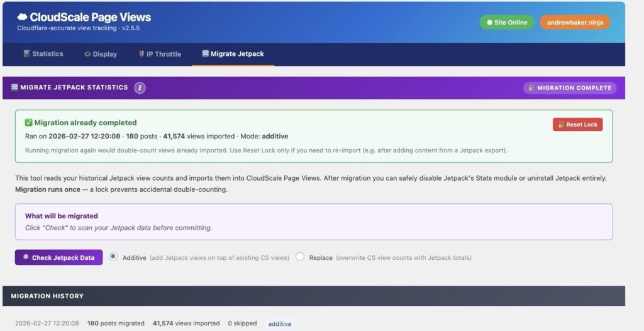The width and height of the screenshot is (644, 331).
Task: Click the info icon beside Migrate Jetpack Statistics
Action: tap(140, 87)
